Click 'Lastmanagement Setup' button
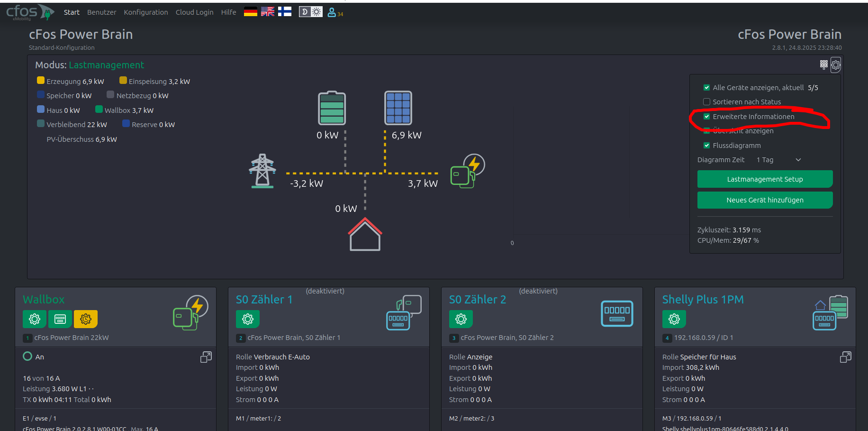Viewport: 868px width, 431px height. point(765,179)
